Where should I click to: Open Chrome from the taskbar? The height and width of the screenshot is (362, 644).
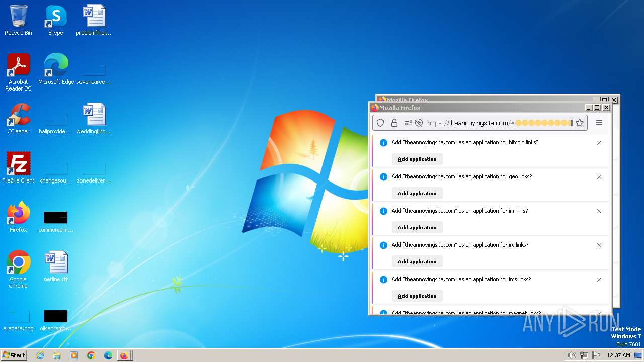coord(91,355)
